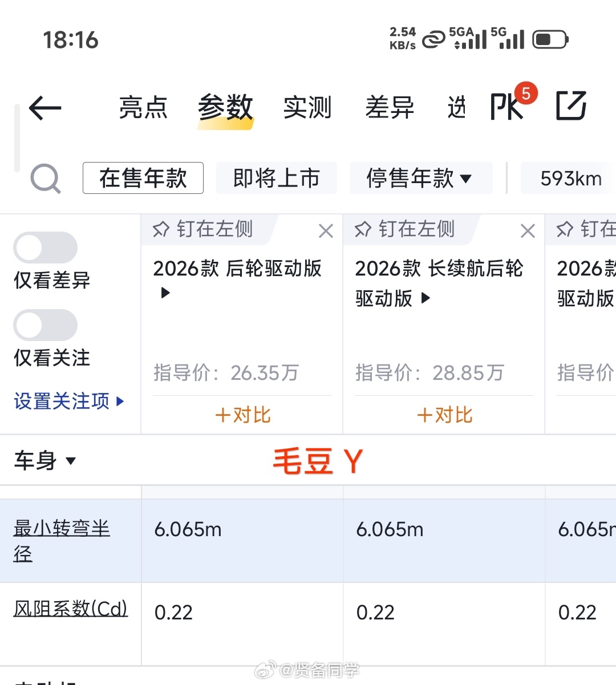Select the 在售年款 filter

tap(143, 178)
